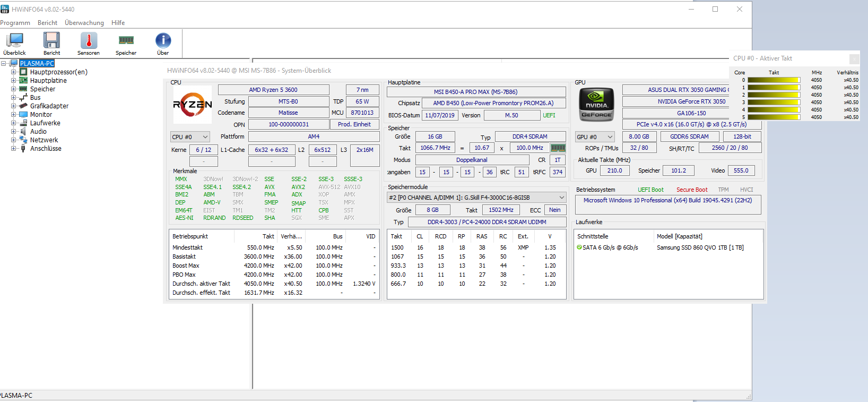Click the HWiNFO64 title bar app icon
This screenshot has height=402, width=868.
5,9
